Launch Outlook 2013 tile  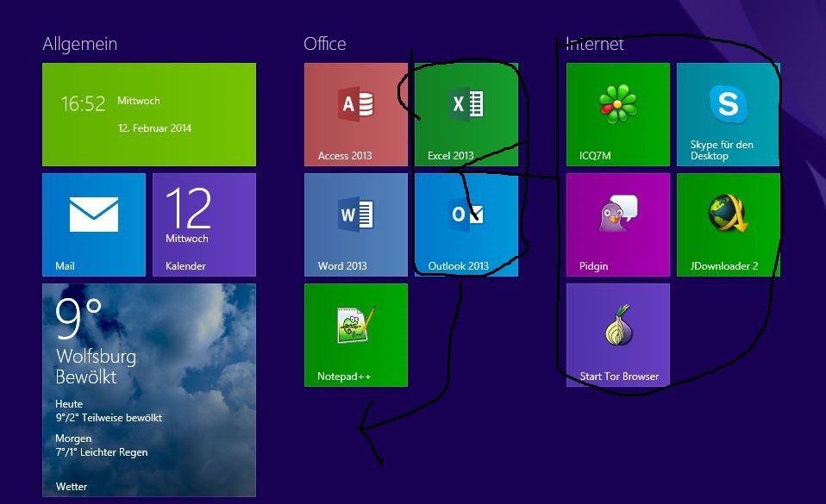click(466, 225)
